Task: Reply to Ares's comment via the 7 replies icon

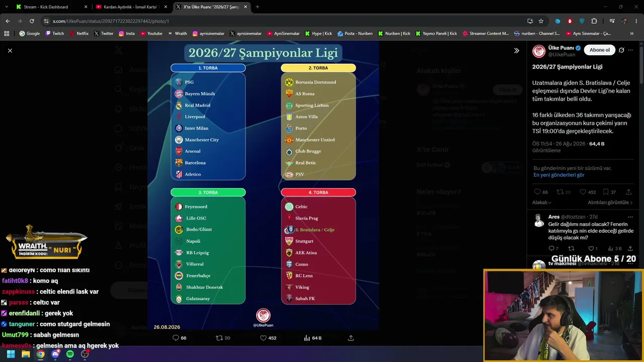Action: point(551,248)
